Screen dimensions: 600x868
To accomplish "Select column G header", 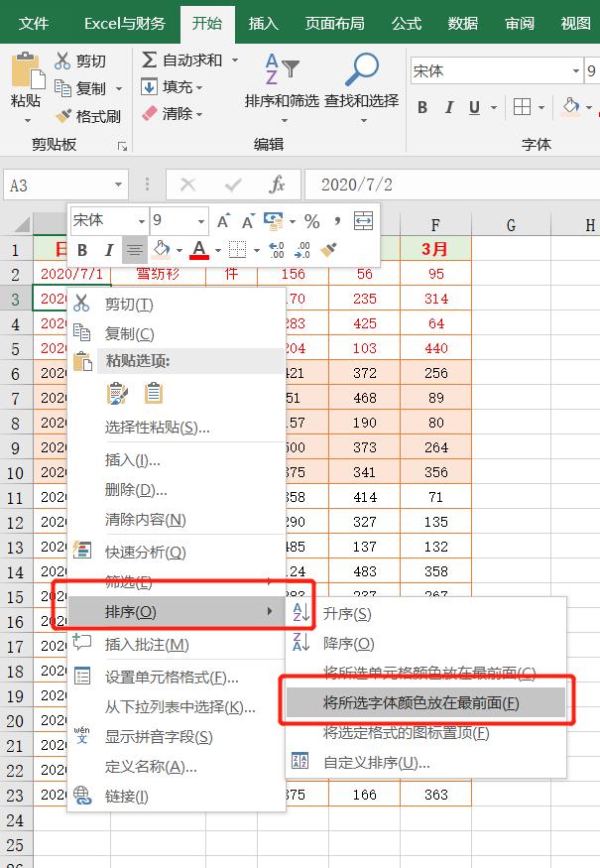I will (x=511, y=225).
